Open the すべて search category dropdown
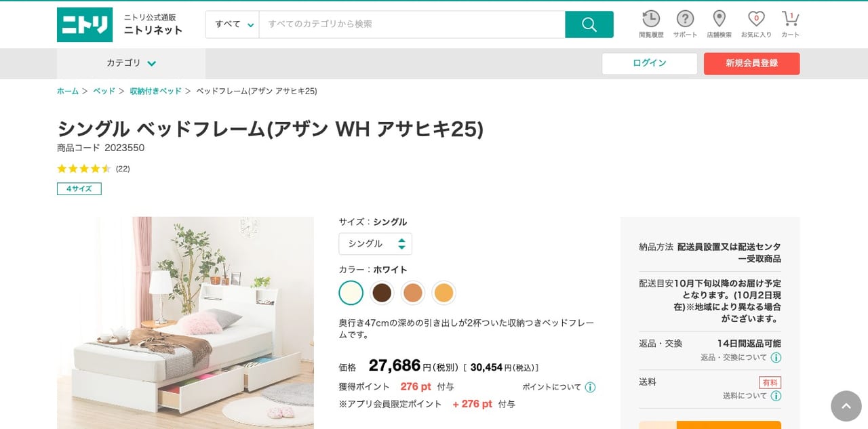 (232, 24)
